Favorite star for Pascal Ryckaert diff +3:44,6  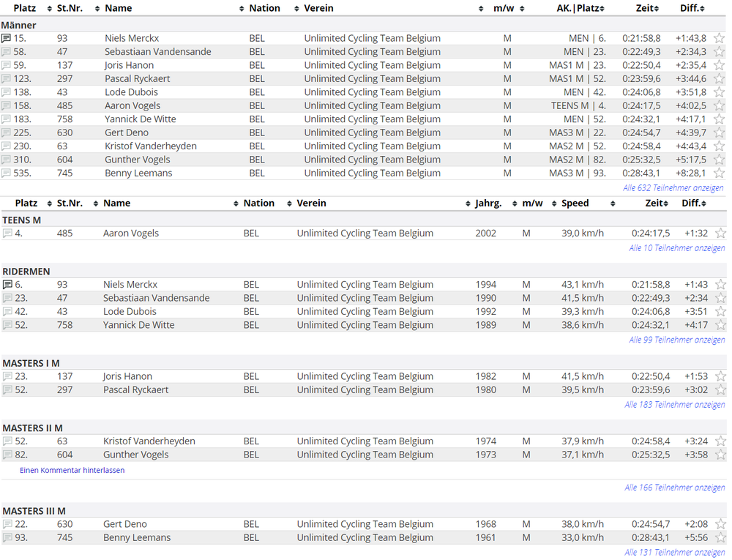pyautogui.click(x=720, y=79)
